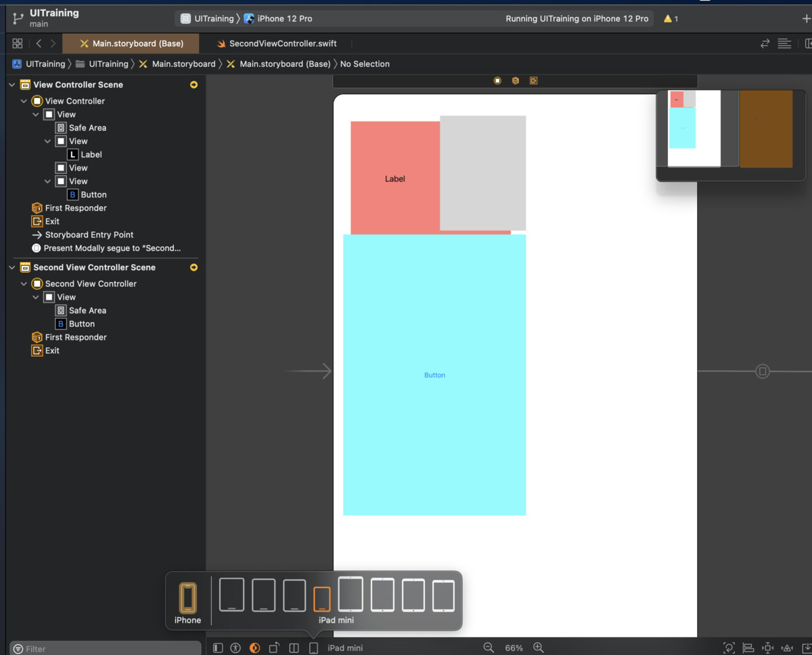Open the accessibility preview options
Screen dimensions: 812x655
tap(235, 648)
